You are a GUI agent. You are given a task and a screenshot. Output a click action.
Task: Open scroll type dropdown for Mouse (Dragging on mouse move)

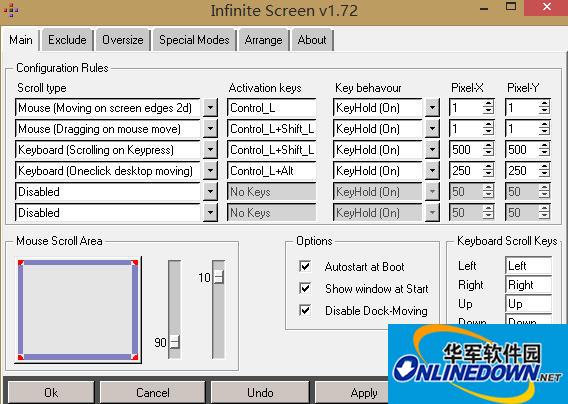(210, 129)
